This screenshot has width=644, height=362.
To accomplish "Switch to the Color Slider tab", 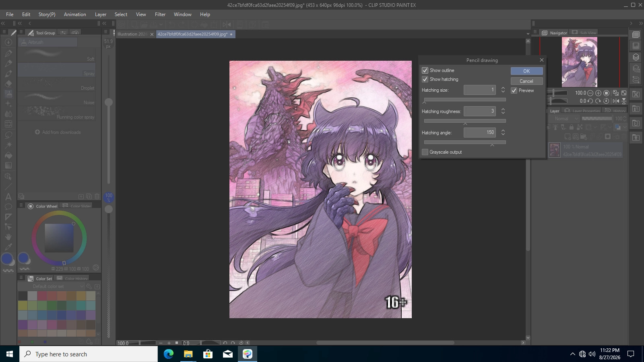I will 77,206.
